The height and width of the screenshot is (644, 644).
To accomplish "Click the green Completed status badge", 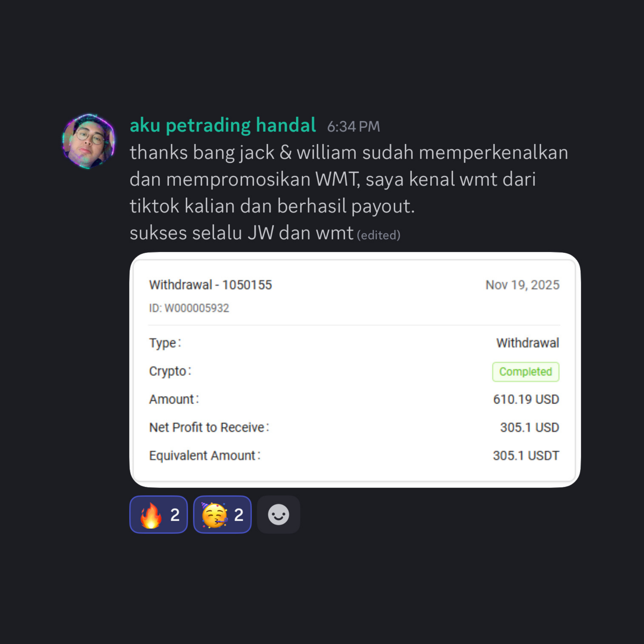I will click(x=525, y=372).
